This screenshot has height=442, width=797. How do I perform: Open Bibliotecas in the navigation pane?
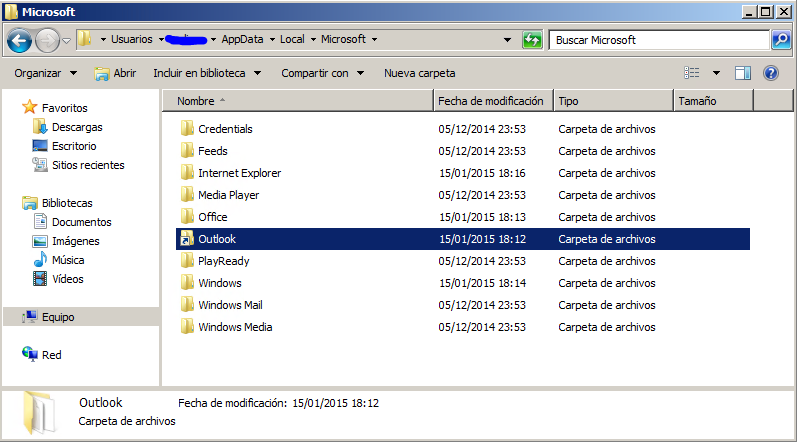click(57, 203)
